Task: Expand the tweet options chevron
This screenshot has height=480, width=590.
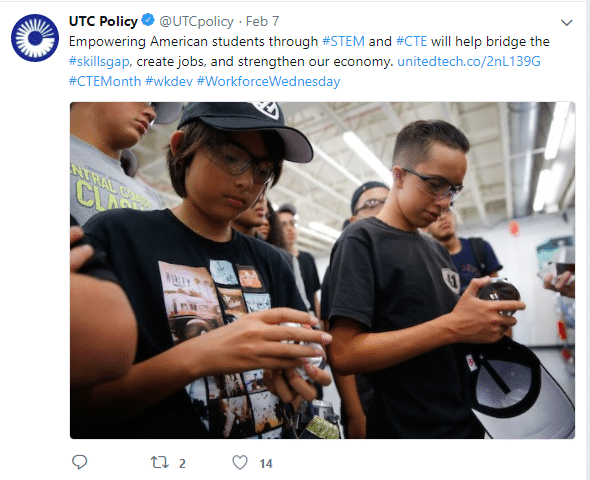Action: point(566,23)
